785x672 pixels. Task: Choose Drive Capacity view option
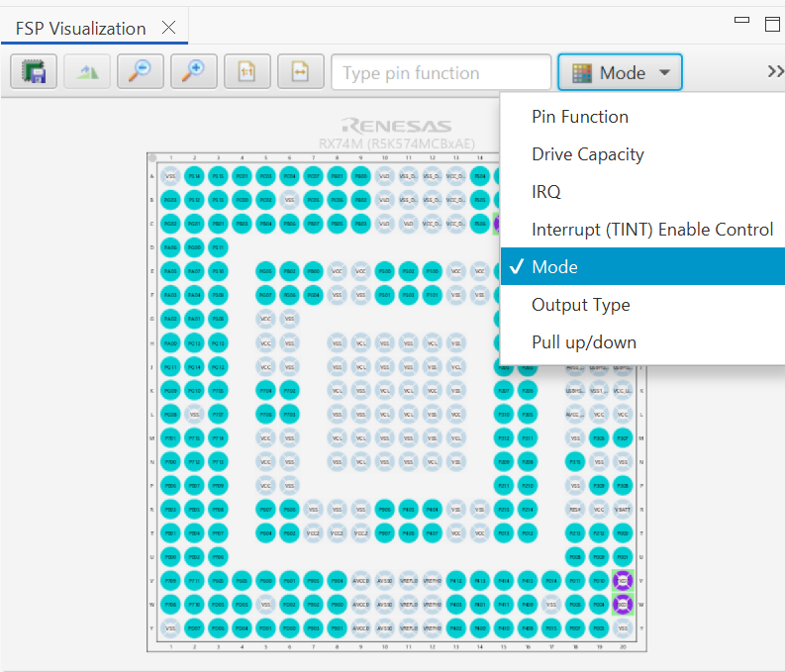(642, 154)
